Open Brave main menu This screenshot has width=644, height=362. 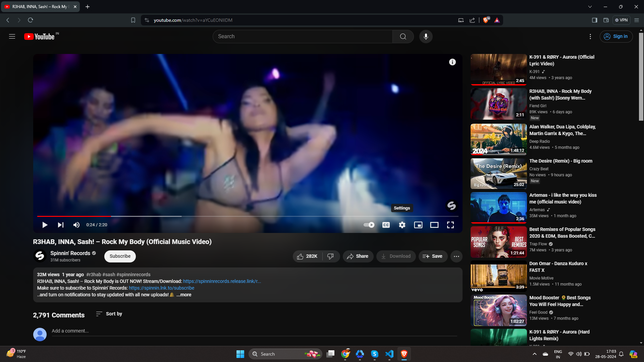click(x=637, y=20)
